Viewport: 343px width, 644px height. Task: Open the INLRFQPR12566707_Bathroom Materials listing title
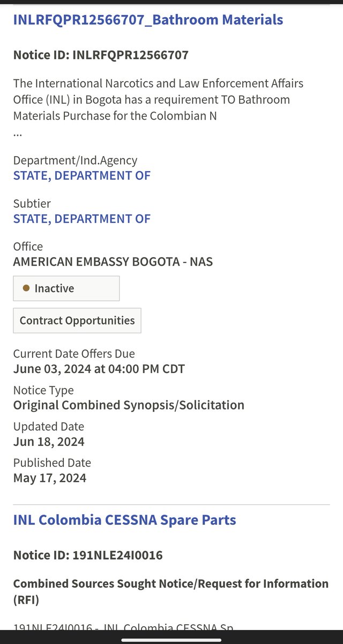click(148, 20)
